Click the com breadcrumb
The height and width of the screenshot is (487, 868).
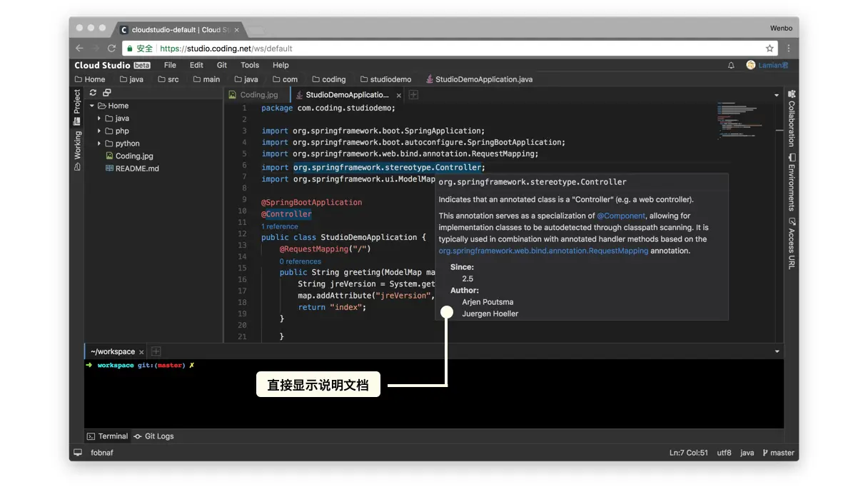(285, 79)
